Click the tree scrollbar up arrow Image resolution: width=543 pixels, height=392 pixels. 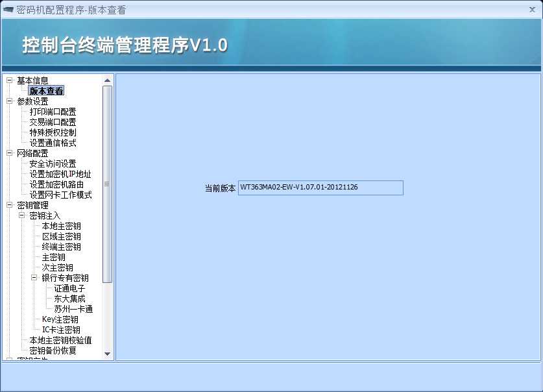coord(107,80)
